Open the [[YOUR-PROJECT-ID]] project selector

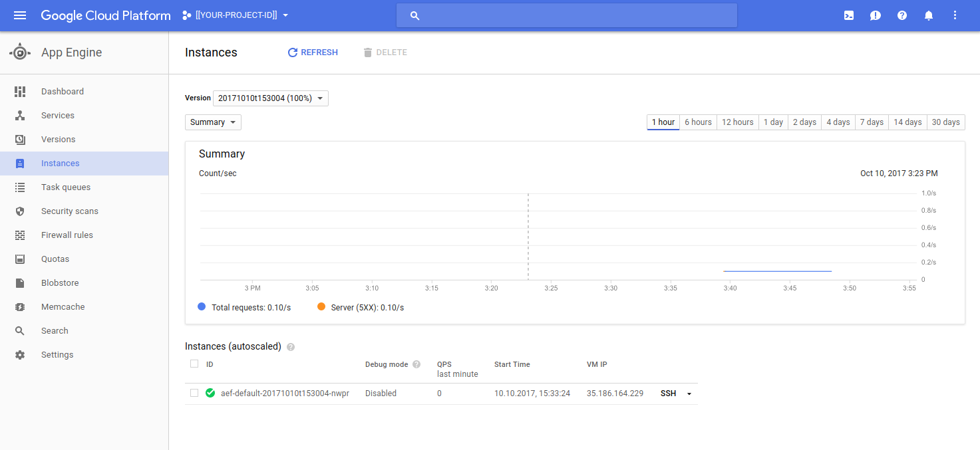(236, 15)
